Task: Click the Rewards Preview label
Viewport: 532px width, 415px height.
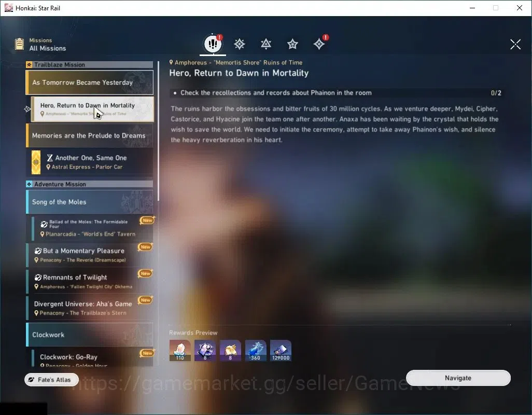Action: [x=193, y=333]
